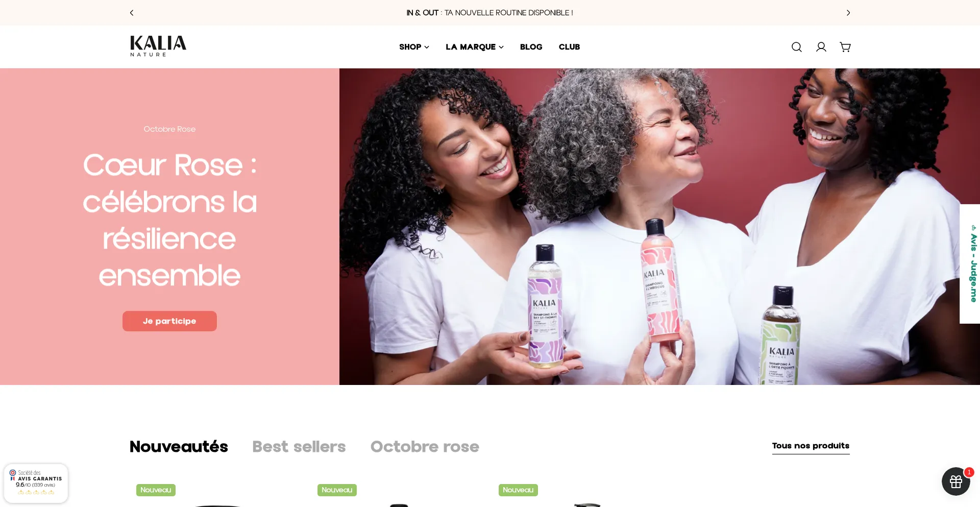Switch to the Best sellers tab
980x507 pixels.
coord(299,447)
